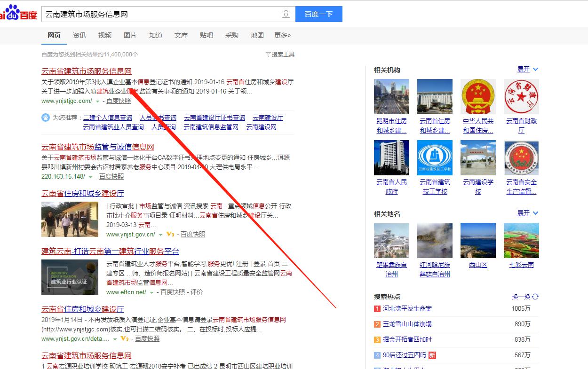Open the 云南省建筑市场监管与诚信信息网 result link
This screenshot has width=588, height=369.
click(98, 147)
